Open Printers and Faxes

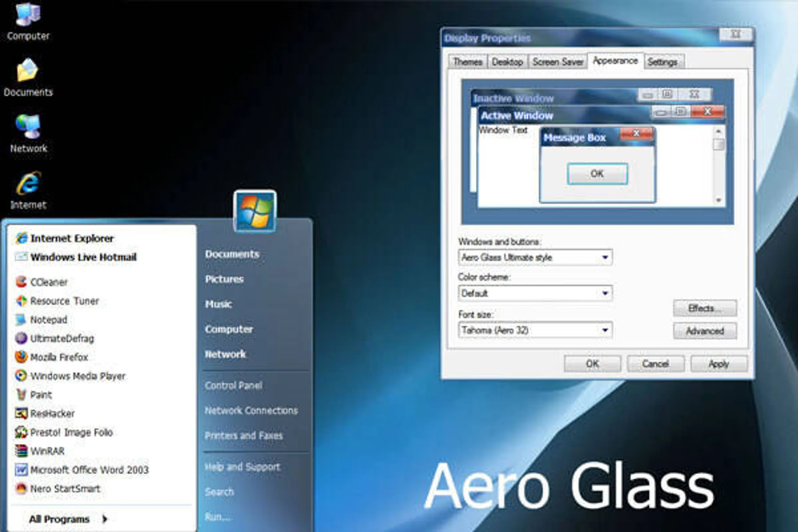coord(244,435)
